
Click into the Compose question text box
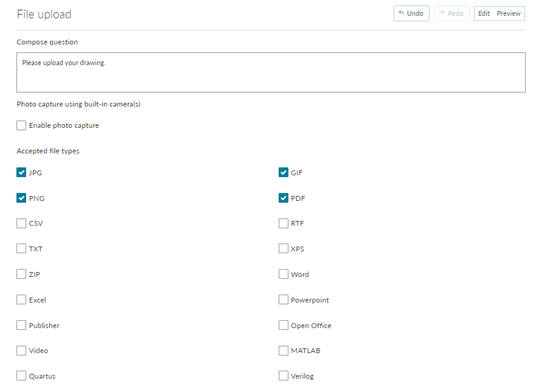[271, 72]
